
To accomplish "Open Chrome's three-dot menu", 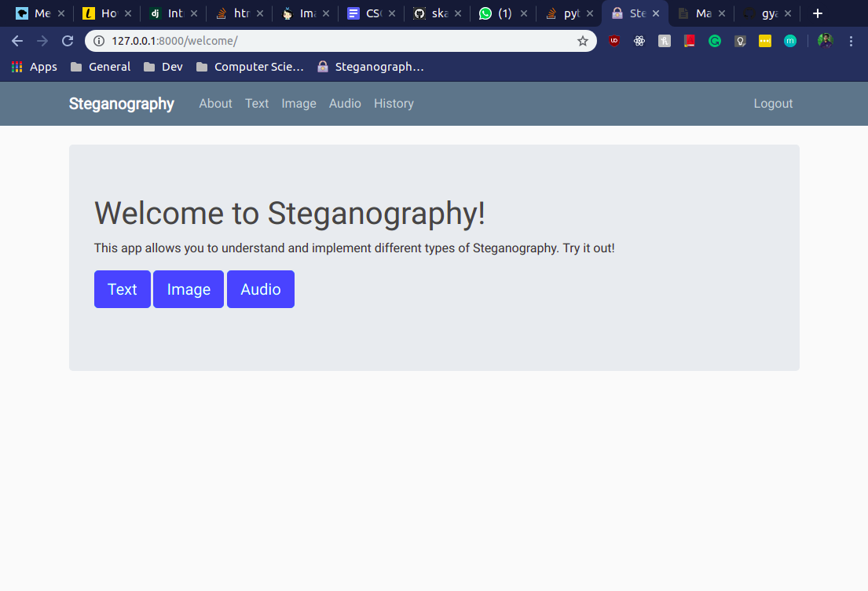I will coord(851,40).
